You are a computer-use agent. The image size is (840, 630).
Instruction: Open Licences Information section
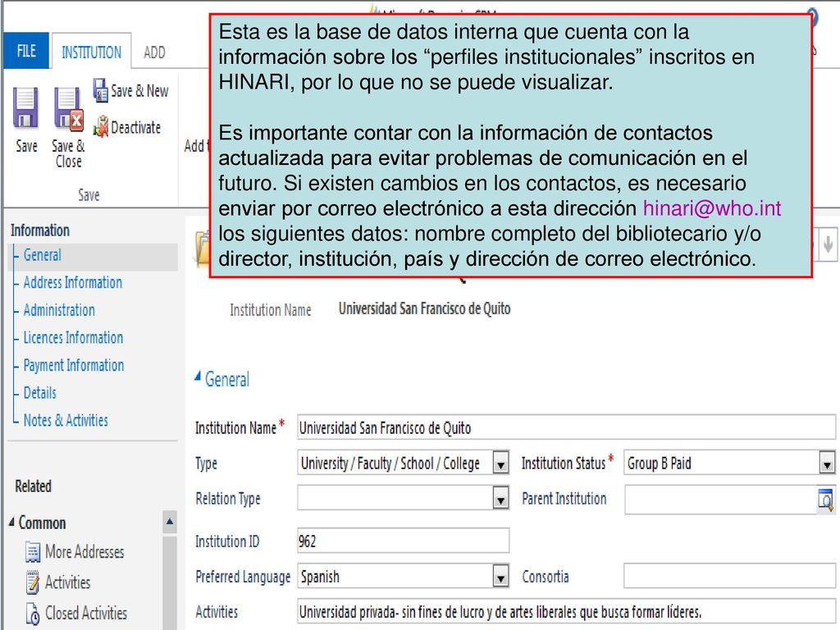(73, 337)
